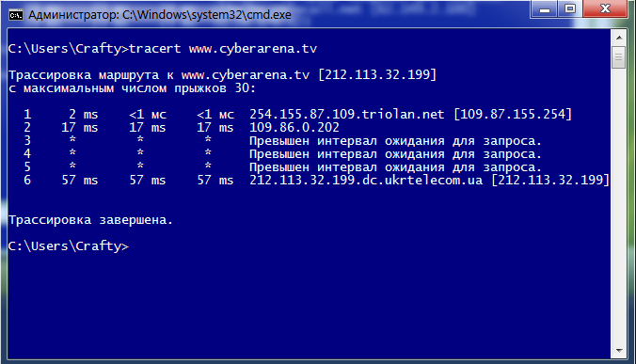636x364 pixels.
Task: Click the bracketed IP [212.113.32.199] in header line
Action: tap(377, 75)
